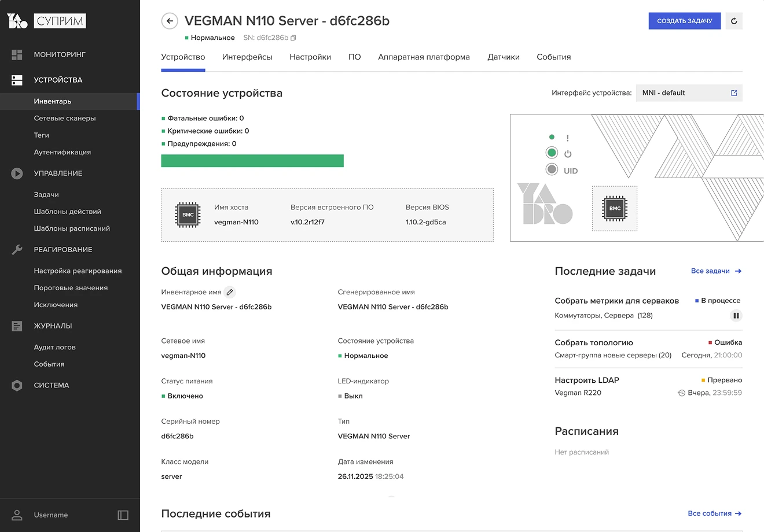Select the СИСТЕМА gear icon in the sidebar

(16, 385)
